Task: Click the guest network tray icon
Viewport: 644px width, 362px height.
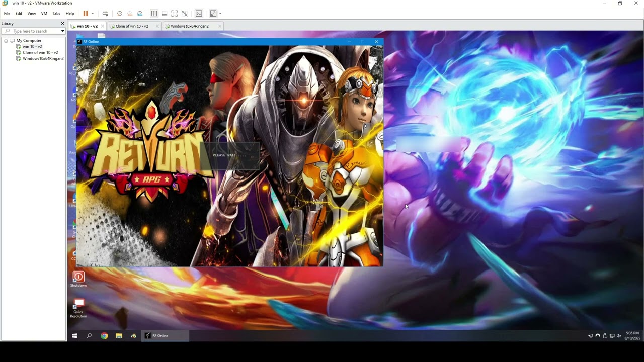Action: click(x=612, y=336)
